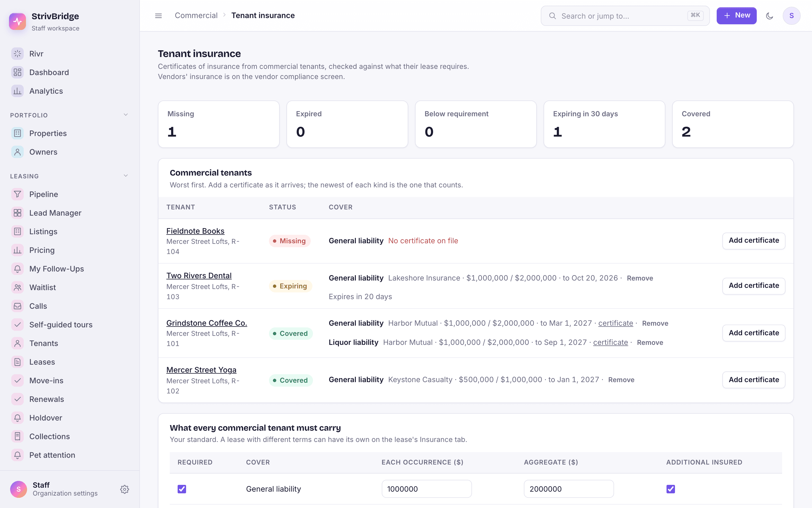The width and height of the screenshot is (812, 508).
Task: Open organization settings gear icon
Action: click(x=125, y=489)
